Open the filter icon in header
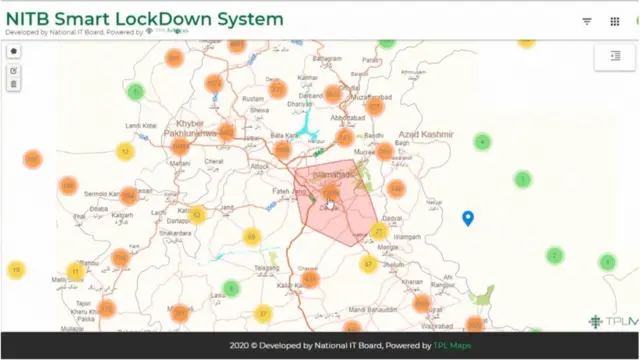The height and width of the screenshot is (360, 640). [587, 21]
